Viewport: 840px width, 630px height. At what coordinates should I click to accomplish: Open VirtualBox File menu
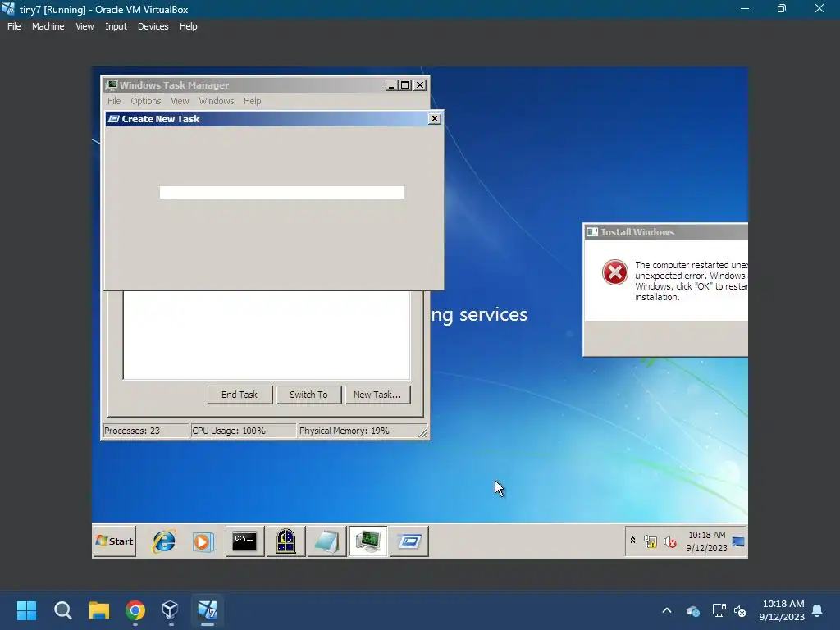(x=14, y=26)
